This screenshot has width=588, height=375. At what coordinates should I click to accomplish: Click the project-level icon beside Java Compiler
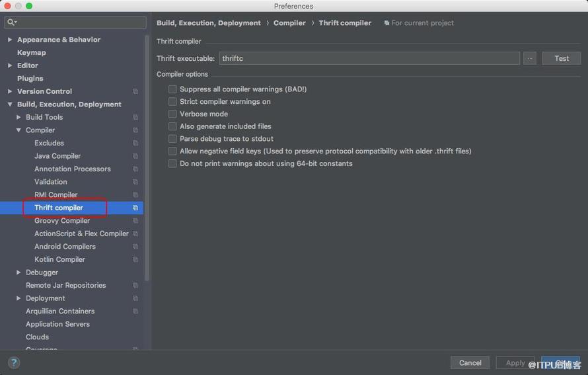coord(135,156)
